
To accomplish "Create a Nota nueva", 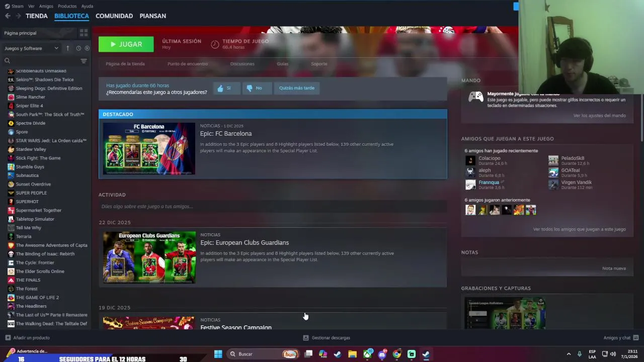I will click(614, 268).
